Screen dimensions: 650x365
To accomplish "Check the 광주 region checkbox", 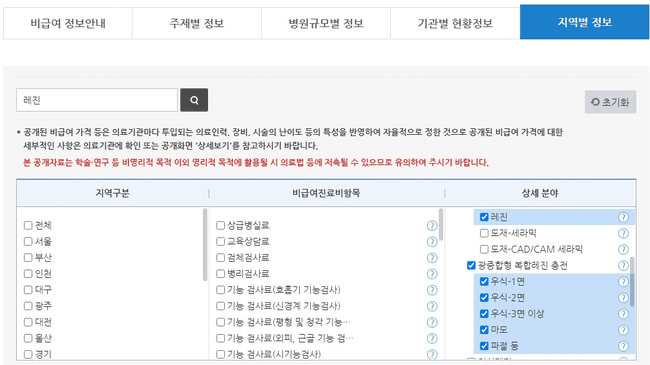I will (x=28, y=306).
